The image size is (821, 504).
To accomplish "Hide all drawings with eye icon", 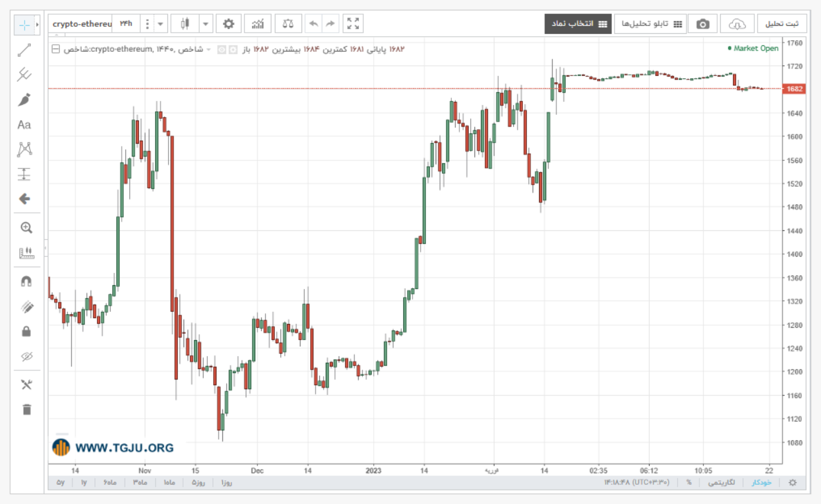I will pos(26,357).
